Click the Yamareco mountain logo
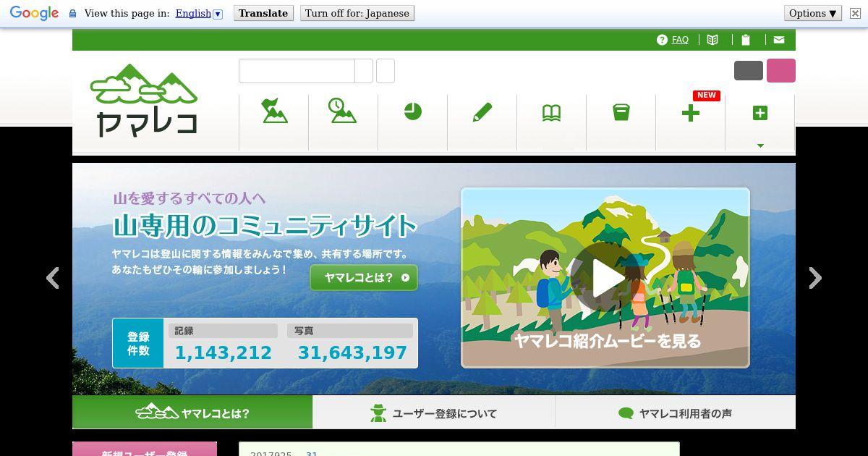The height and width of the screenshot is (456, 868). click(144, 100)
